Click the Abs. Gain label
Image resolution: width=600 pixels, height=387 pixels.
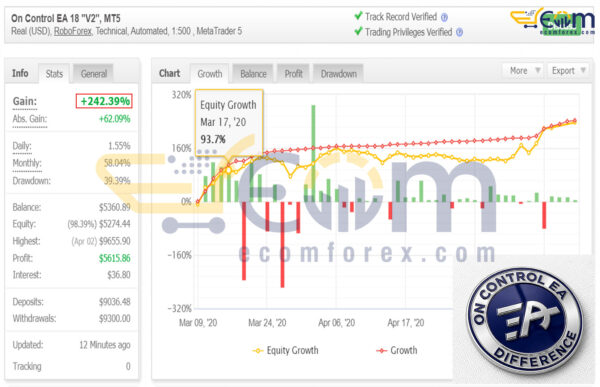click(30, 119)
